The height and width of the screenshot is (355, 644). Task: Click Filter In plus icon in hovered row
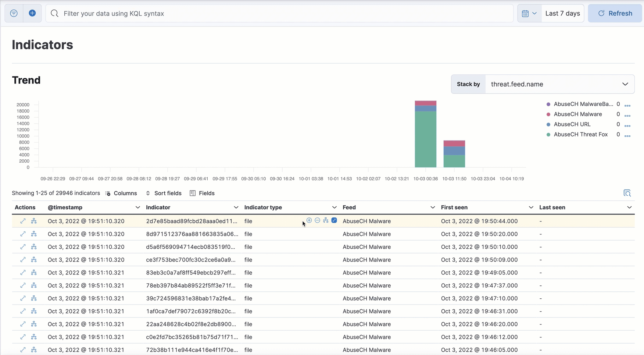tap(309, 220)
